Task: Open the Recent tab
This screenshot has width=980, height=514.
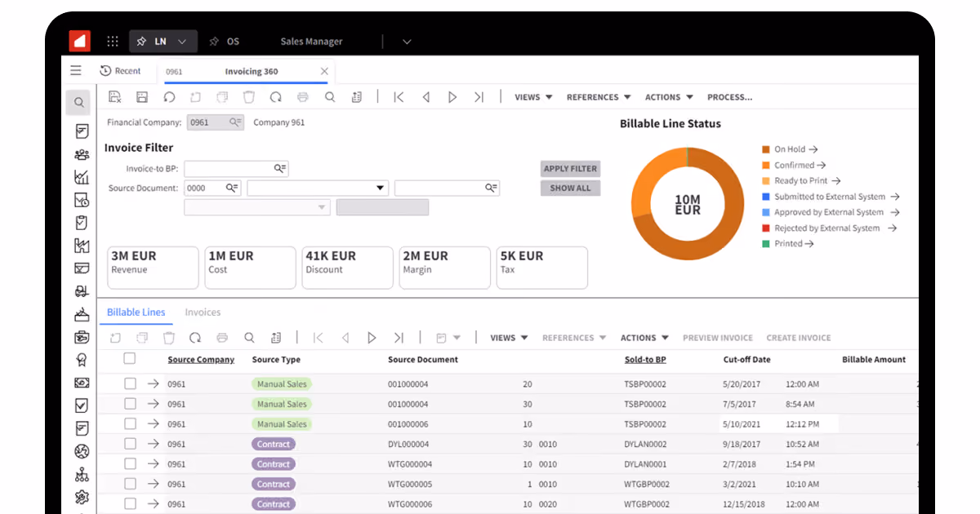Action: pyautogui.click(x=120, y=71)
